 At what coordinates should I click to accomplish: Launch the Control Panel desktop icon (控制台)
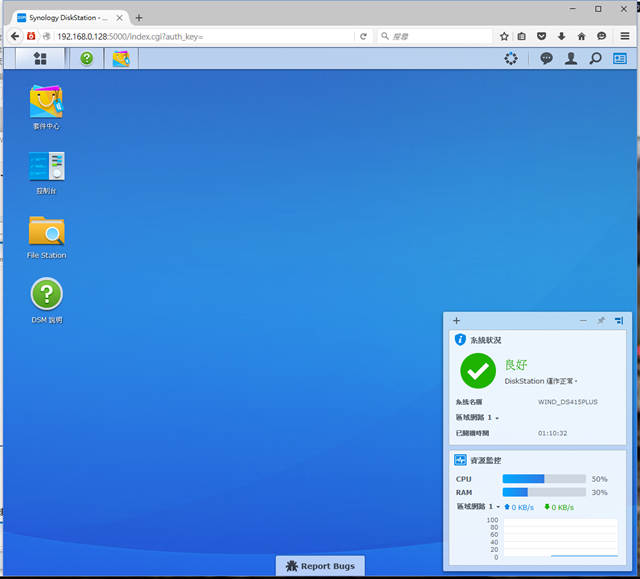tap(46, 173)
